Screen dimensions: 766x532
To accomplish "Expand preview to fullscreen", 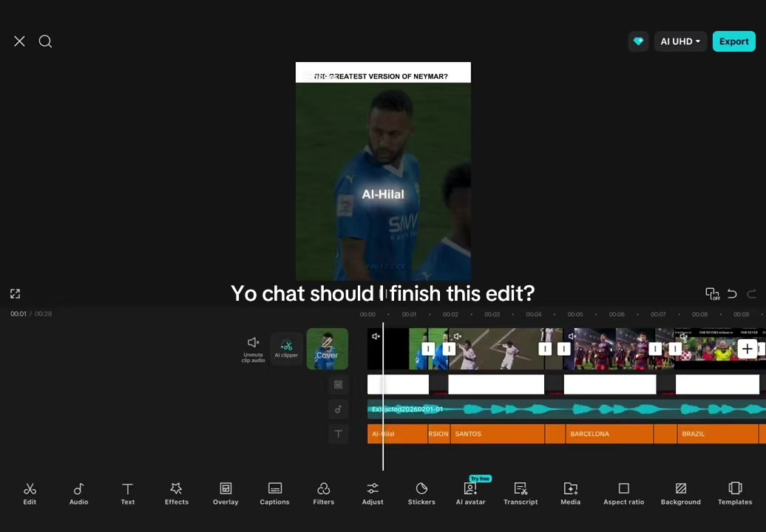I will coord(15,294).
